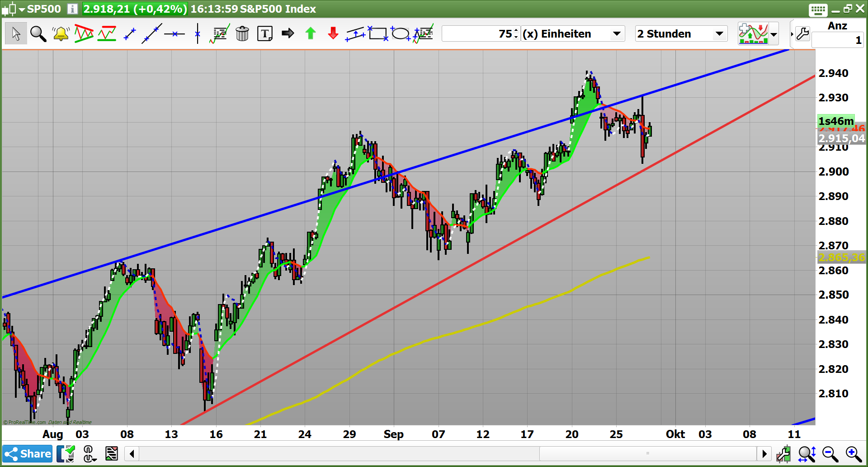Select the ellipse drawing tool
This screenshot has width=868, height=467.
pyautogui.click(x=401, y=33)
